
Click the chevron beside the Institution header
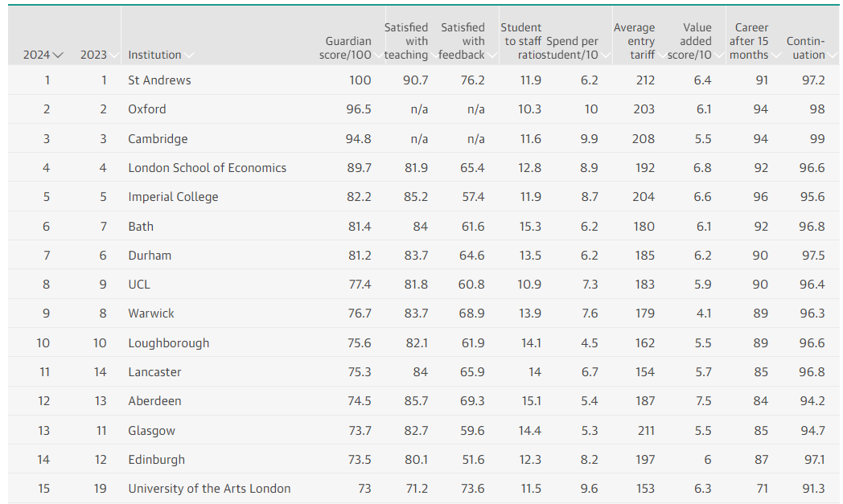[189, 55]
